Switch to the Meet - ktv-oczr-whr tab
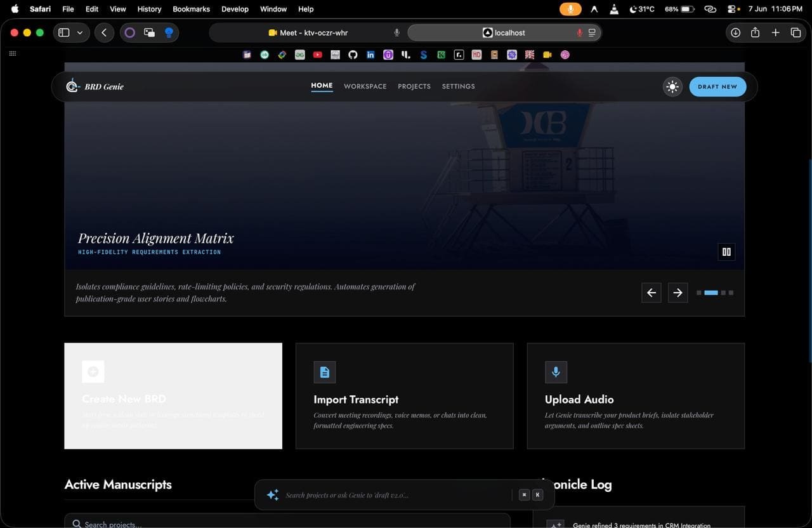This screenshot has width=812, height=528. [308, 32]
